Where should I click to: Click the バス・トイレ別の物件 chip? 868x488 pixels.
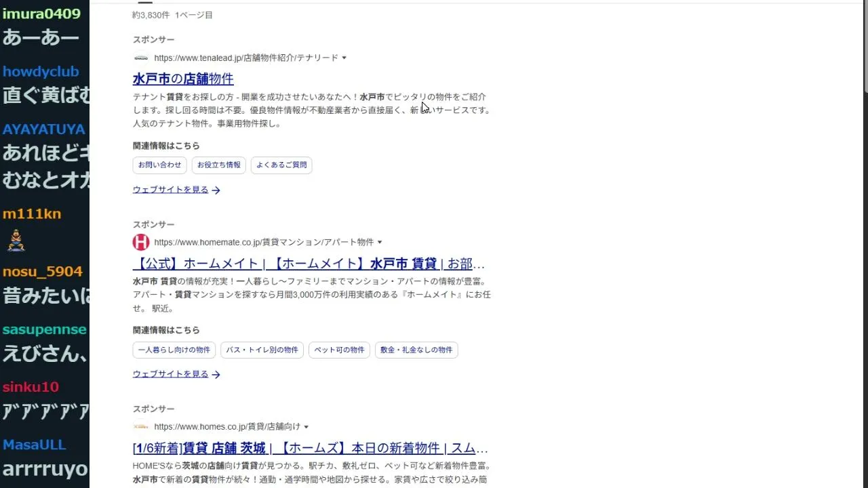(262, 350)
